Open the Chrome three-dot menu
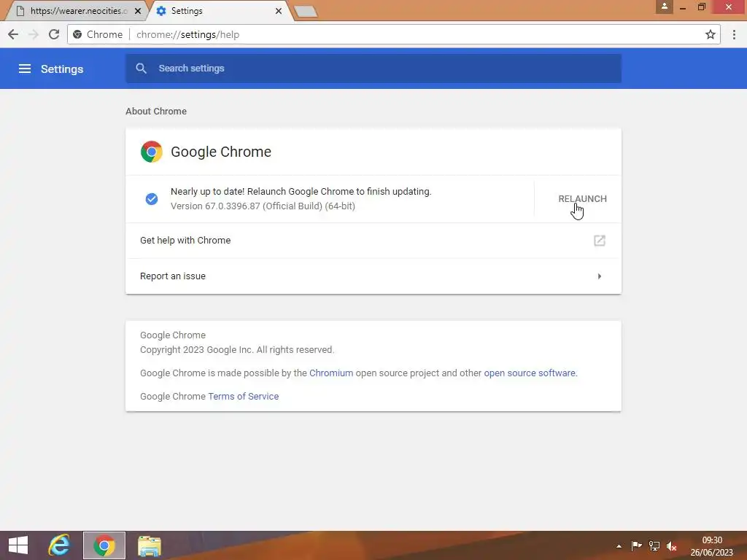This screenshot has width=747, height=560. click(x=734, y=34)
